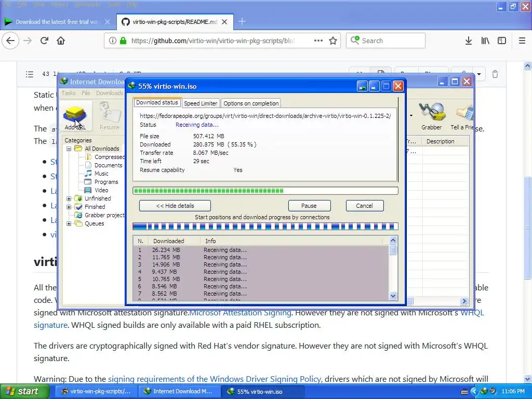Go to Firefox home page icon

(61, 41)
